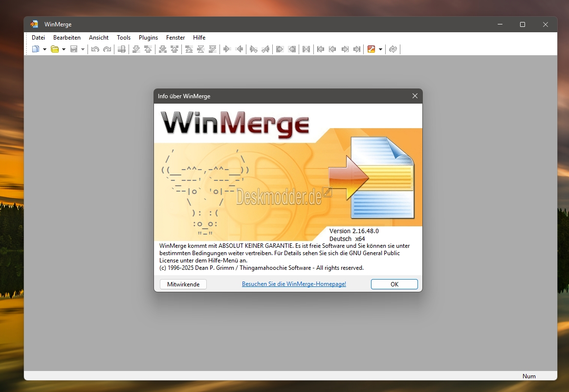The image size is (569, 392).
Task: Maximize the WinMerge main window
Action: pos(523,24)
